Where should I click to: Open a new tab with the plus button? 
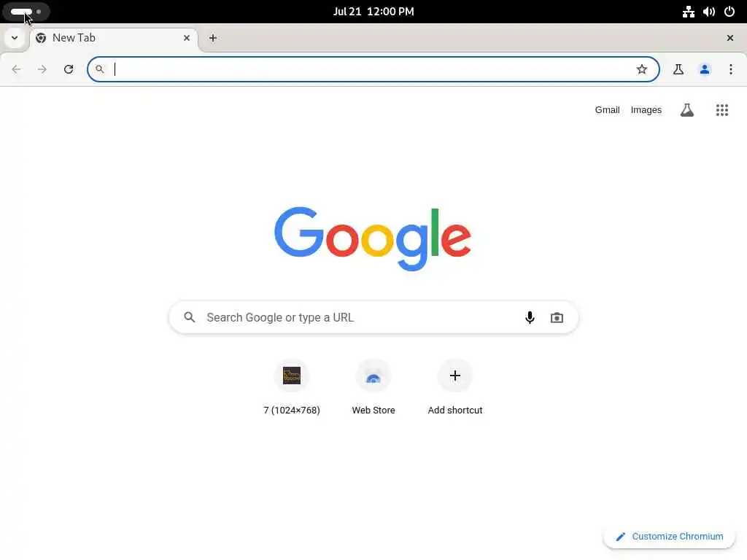213,38
